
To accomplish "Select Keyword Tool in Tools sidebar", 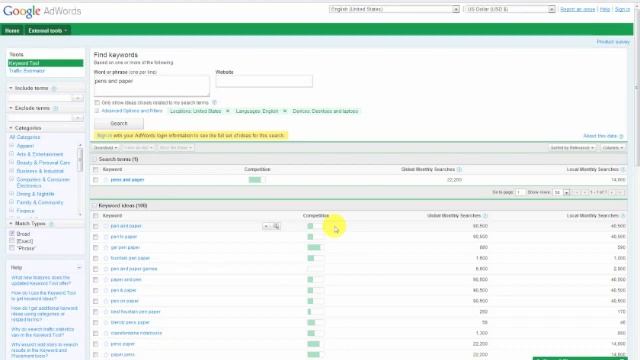I will 45,63.
